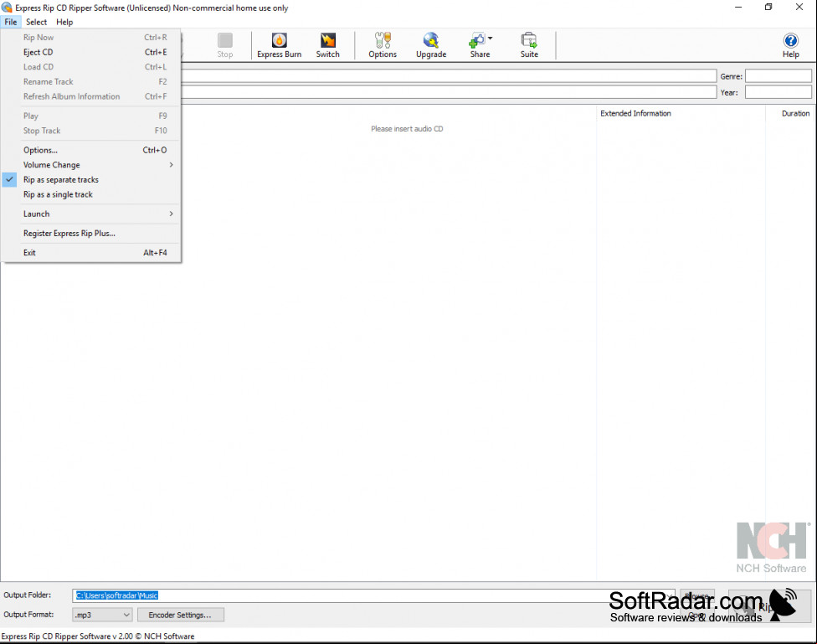Viewport: 817px width, 644px height.
Task: Maximize or restore the window
Action: [x=768, y=8]
